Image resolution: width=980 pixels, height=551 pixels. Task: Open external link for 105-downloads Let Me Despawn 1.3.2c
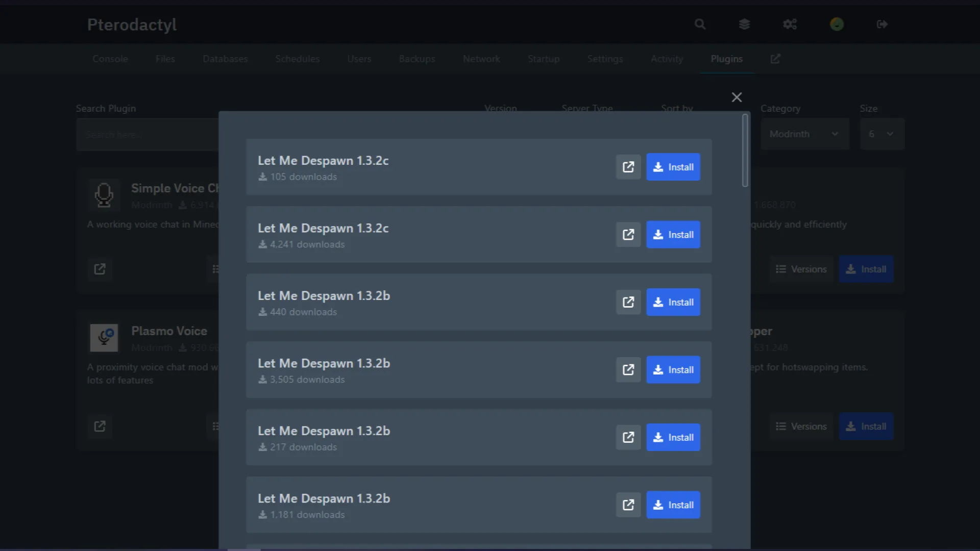[x=628, y=167]
